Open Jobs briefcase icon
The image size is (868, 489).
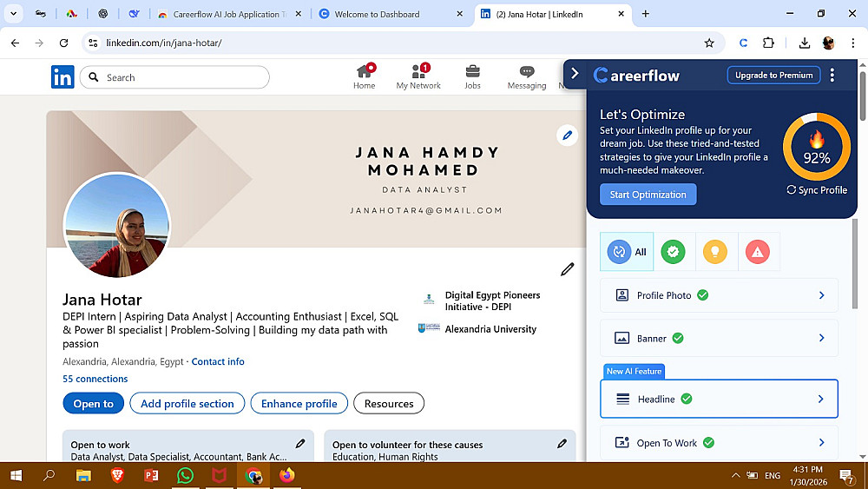[x=472, y=76]
